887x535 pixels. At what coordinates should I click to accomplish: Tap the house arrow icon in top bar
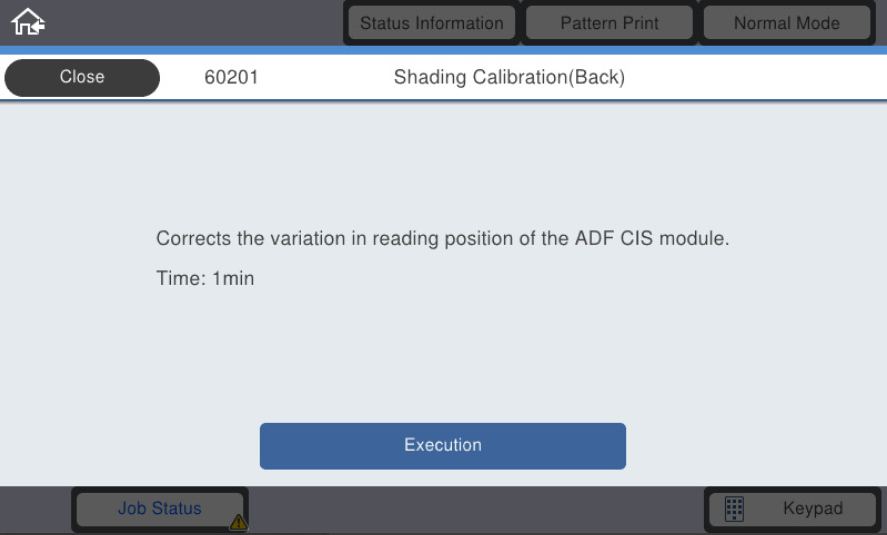(x=28, y=22)
